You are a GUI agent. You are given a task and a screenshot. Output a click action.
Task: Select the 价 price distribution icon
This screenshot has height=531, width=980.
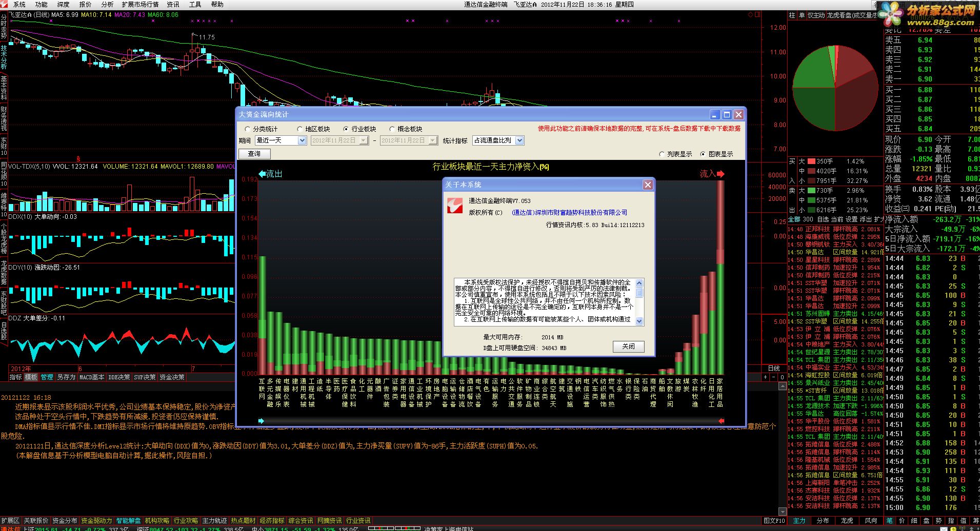(902, 520)
